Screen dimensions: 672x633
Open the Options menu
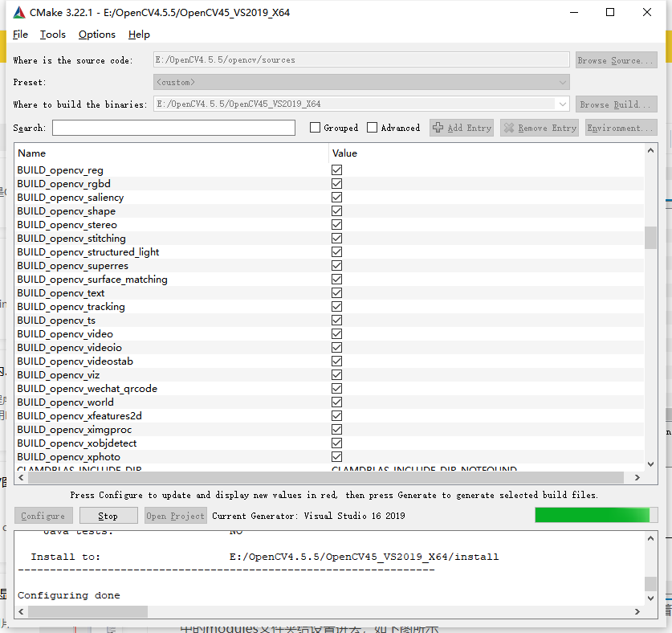tap(97, 35)
